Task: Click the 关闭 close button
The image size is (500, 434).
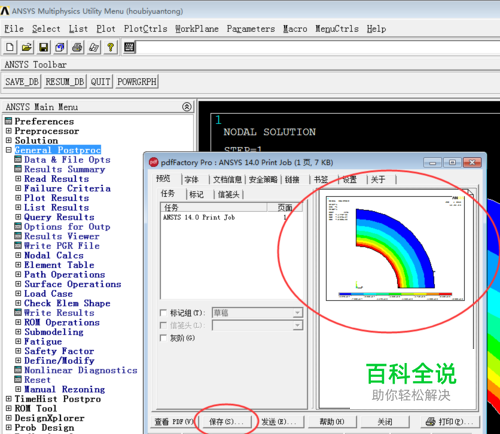Action: point(385,422)
